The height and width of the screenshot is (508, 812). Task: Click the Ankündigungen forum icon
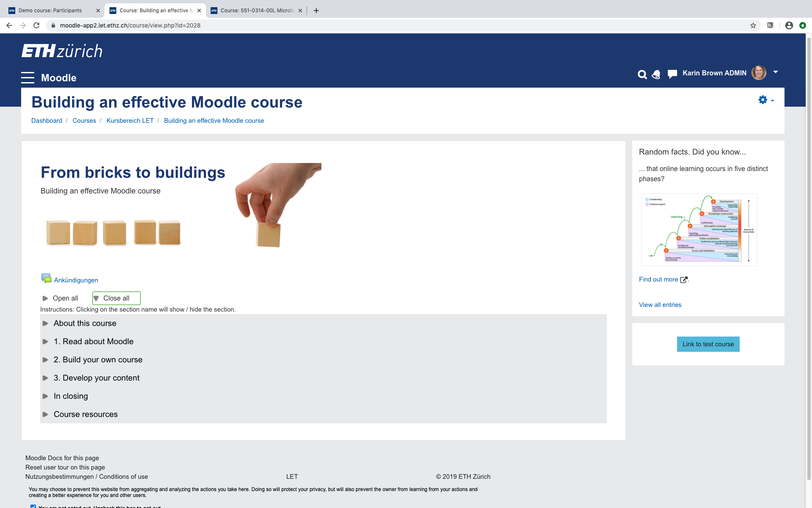click(x=46, y=279)
